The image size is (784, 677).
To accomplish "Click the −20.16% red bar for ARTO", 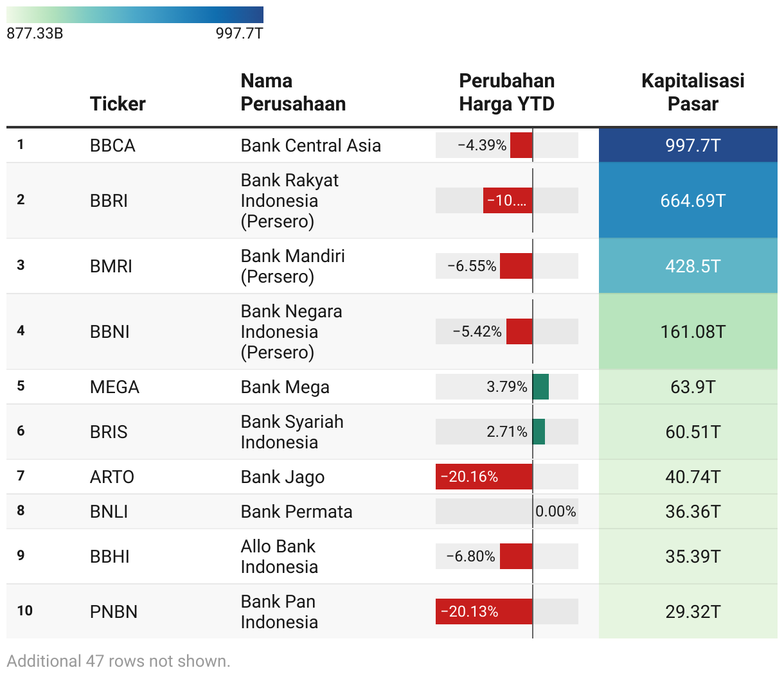I will tap(484, 477).
